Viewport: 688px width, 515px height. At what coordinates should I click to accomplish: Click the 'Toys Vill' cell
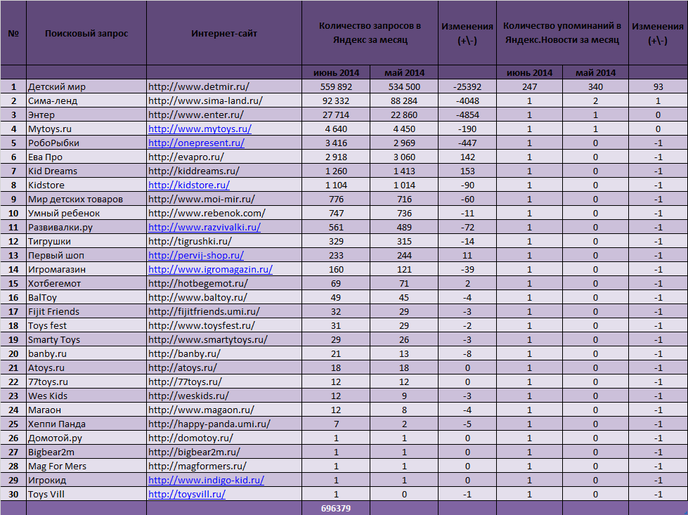(86, 494)
